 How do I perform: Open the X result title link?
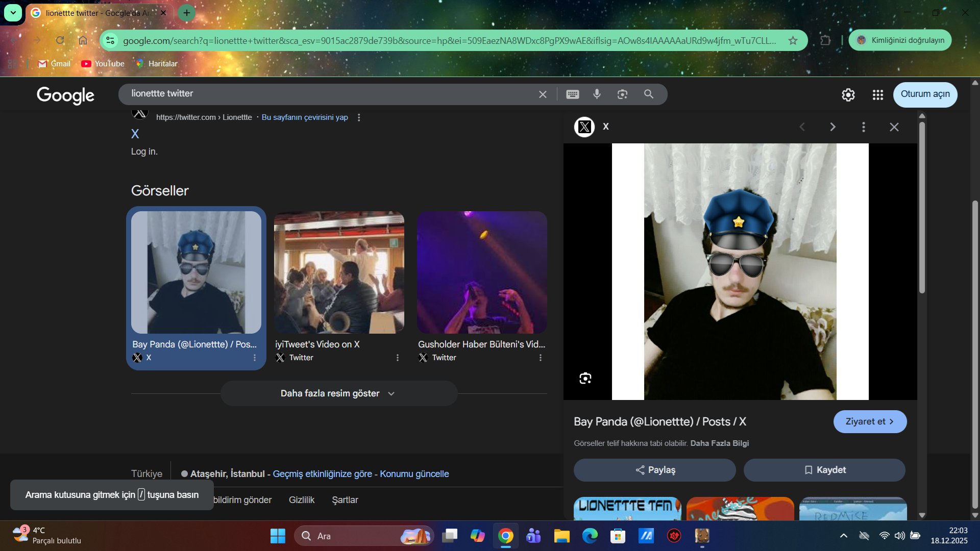coord(135,134)
